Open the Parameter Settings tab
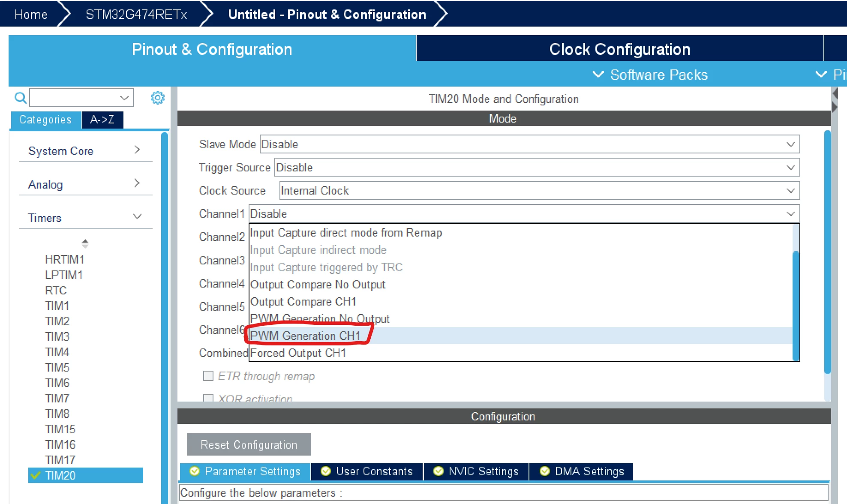The width and height of the screenshot is (847, 504). tap(246, 471)
